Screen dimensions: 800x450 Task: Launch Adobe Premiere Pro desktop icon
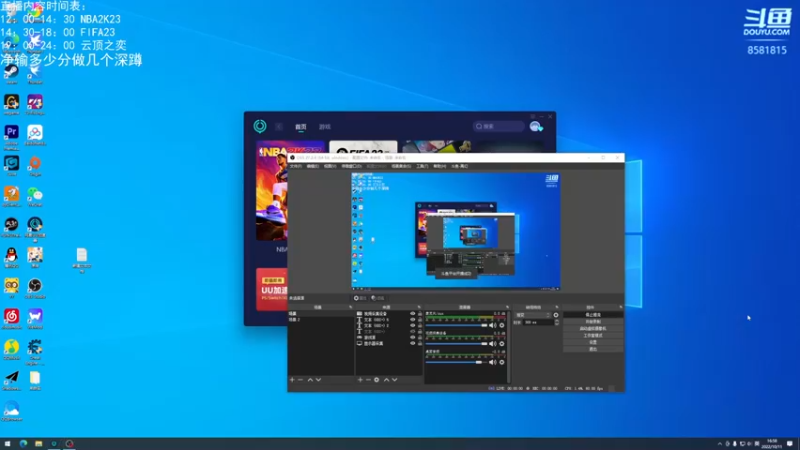click(x=11, y=133)
